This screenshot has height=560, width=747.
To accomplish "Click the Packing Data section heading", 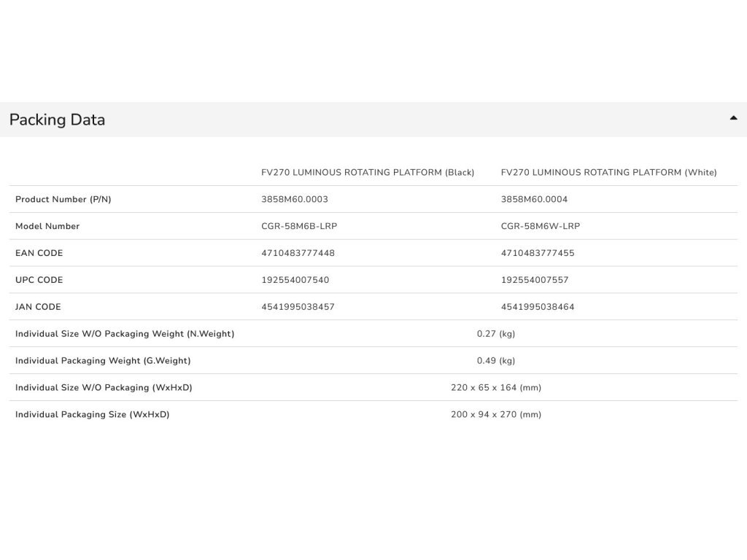I will 57,120.
